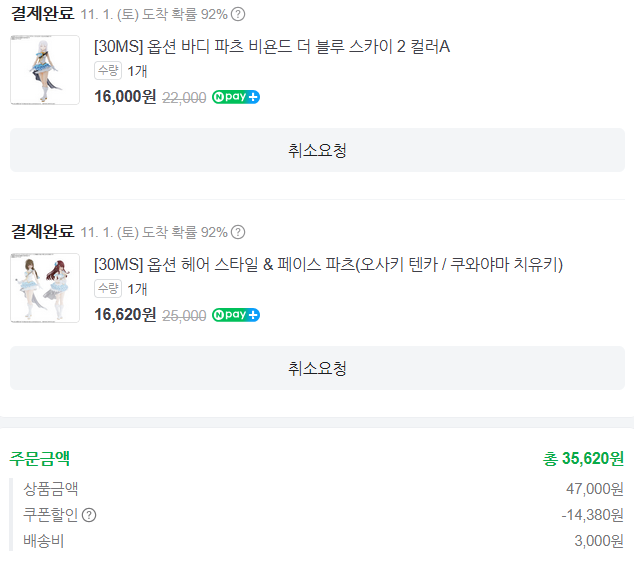Click Npay plus badge next to 16,620원

(x=236, y=315)
